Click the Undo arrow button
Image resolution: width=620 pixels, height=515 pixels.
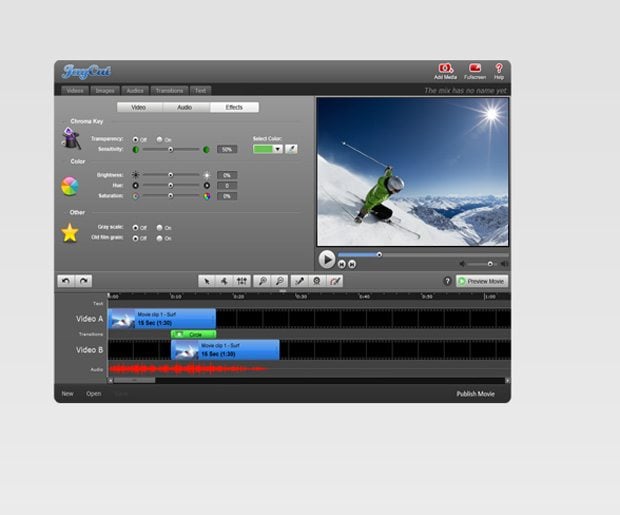click(65, 281)
